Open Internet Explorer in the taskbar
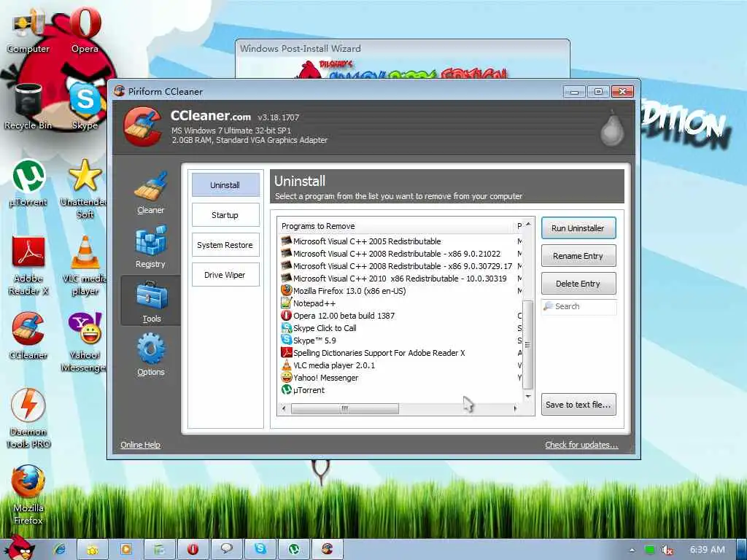 tap(60, 549)
